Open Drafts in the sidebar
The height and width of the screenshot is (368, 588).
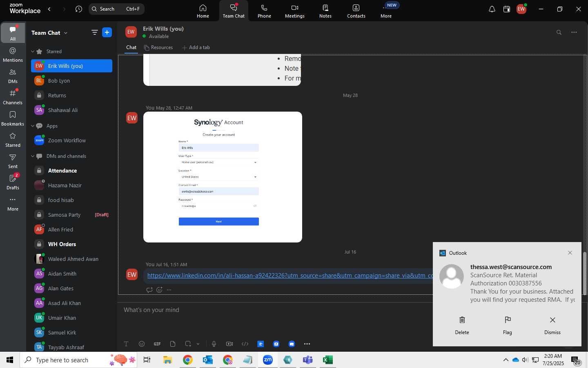click(13, 182)
